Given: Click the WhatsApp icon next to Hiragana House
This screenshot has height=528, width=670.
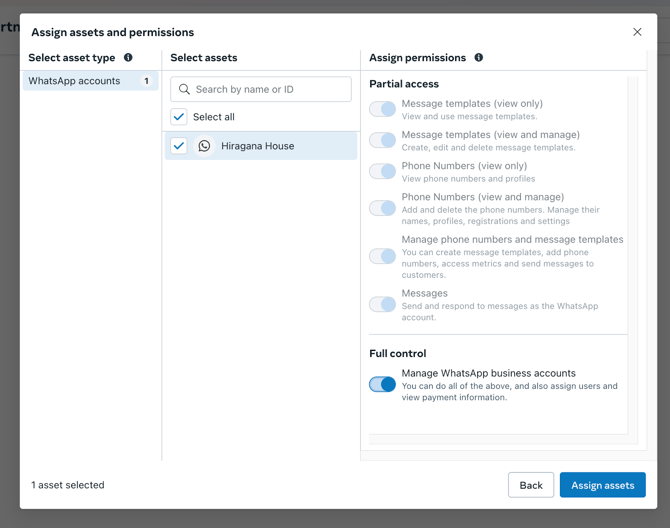Looking at the screenshot, I should [x=204, y=146].
